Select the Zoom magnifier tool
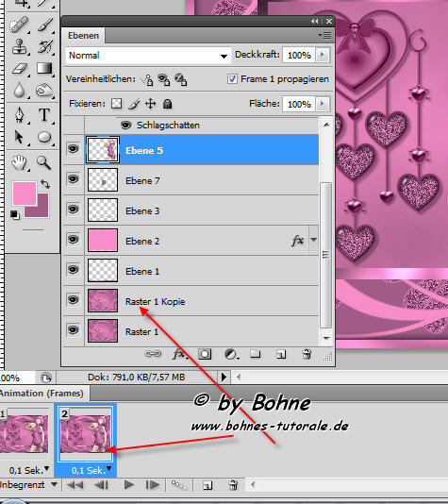This screenshot has width=448, height=504. click(x=43, y=162)
